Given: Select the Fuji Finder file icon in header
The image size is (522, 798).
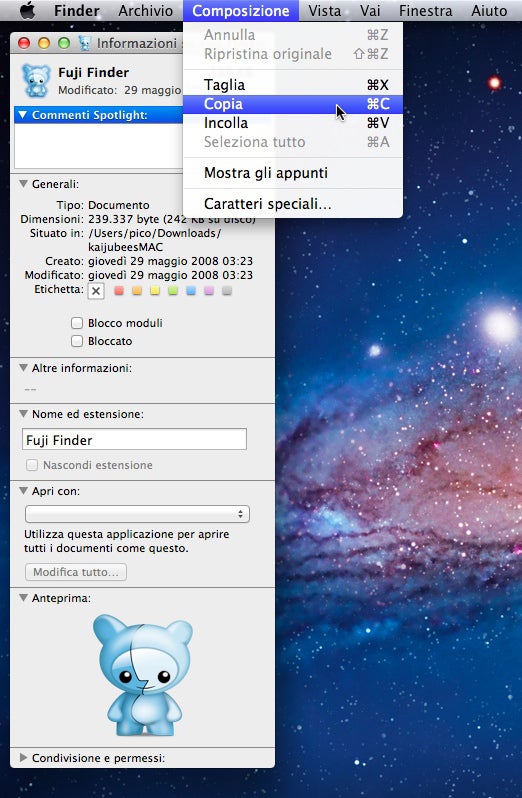Looking at the screenshot, I should point(36,80).
